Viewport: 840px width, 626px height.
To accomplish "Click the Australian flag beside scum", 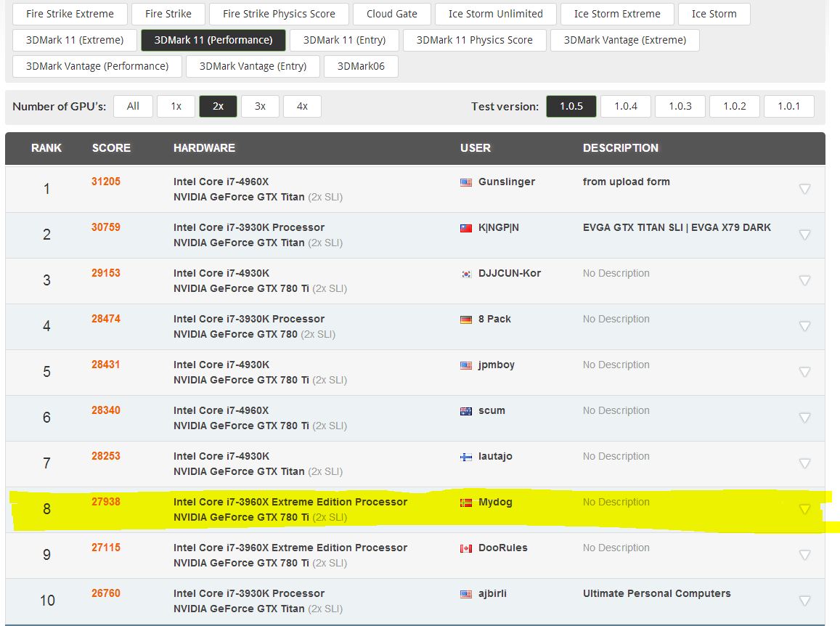I will (x=466, y=411).
